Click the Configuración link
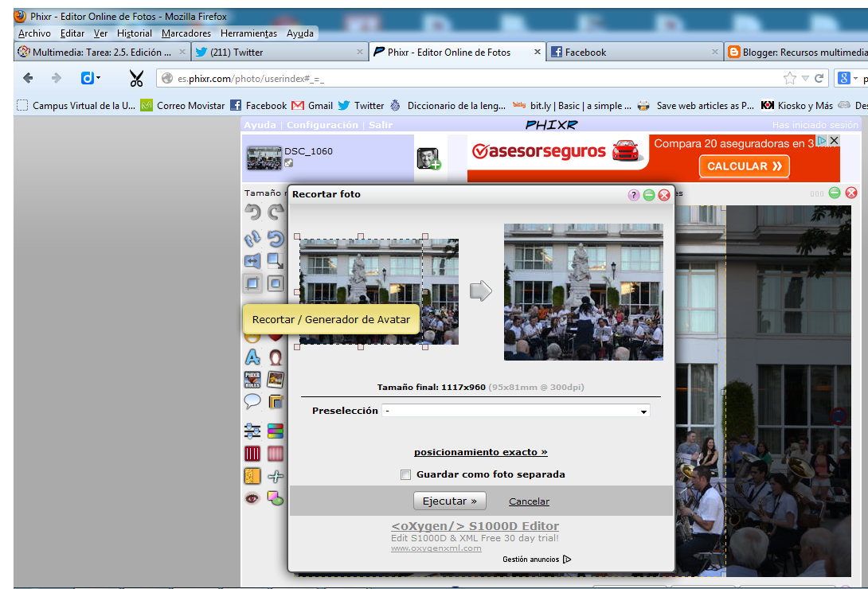This screenshot has width=868, height=589. pos(323,125)
